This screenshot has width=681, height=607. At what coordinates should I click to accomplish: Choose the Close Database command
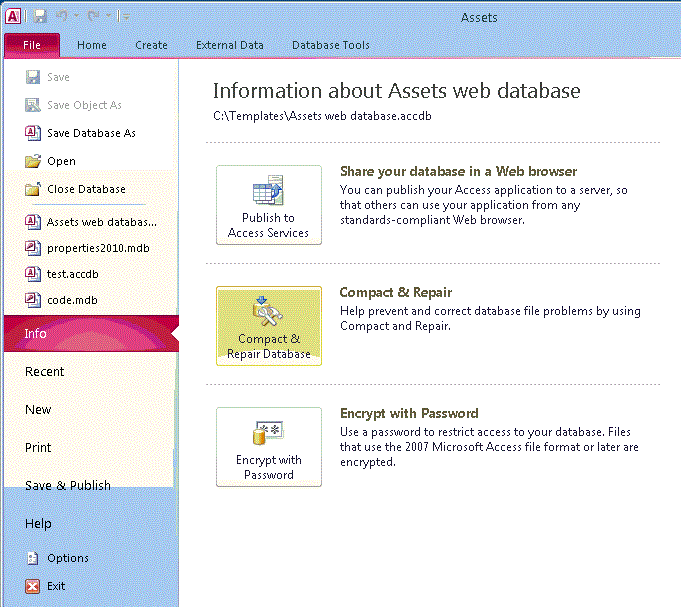pos(86,189)
